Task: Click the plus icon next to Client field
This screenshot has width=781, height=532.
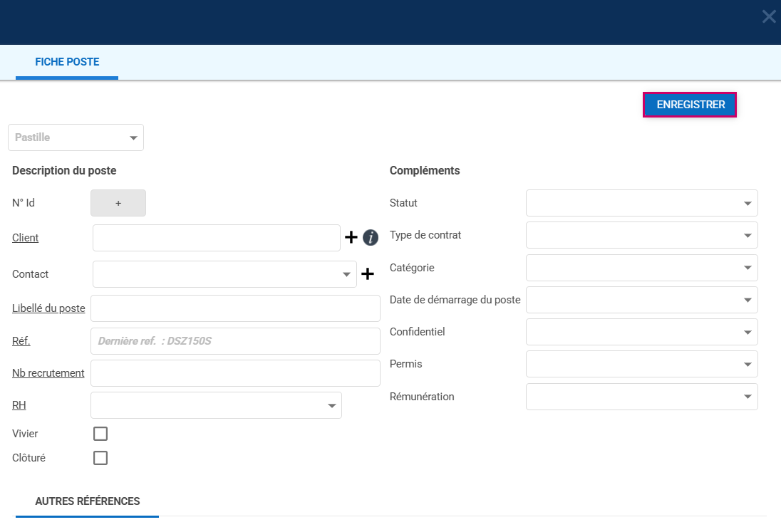Action: pyautogui.click(x=351, y=238)
